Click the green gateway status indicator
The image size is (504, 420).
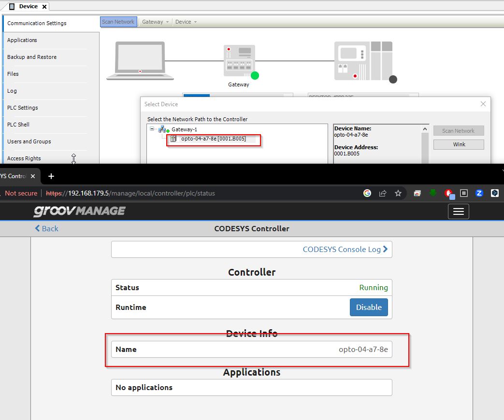pos(255,75)
